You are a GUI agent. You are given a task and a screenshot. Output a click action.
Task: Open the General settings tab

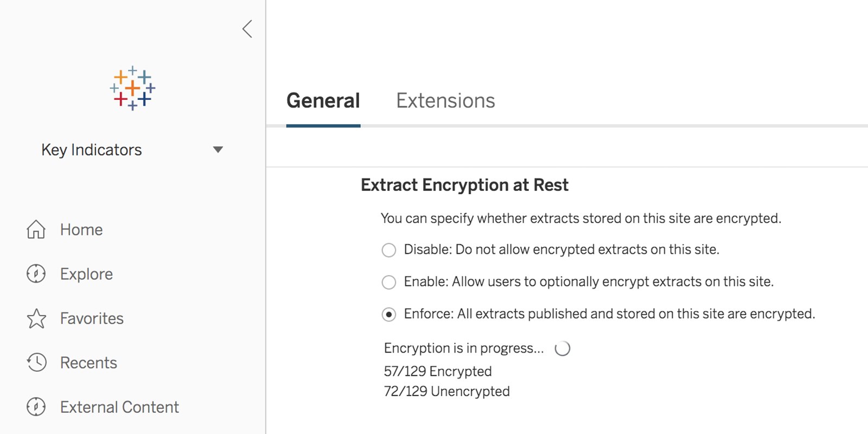[323, 101]
